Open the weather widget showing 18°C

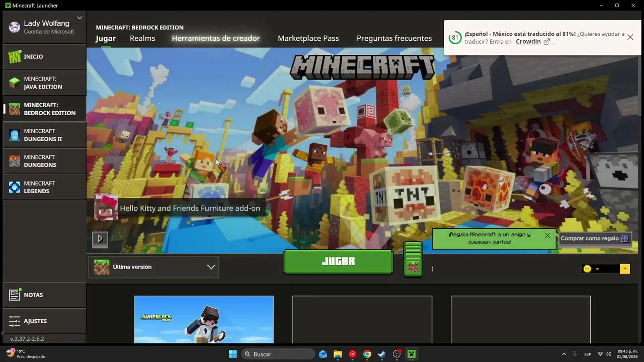pos(25,354)
